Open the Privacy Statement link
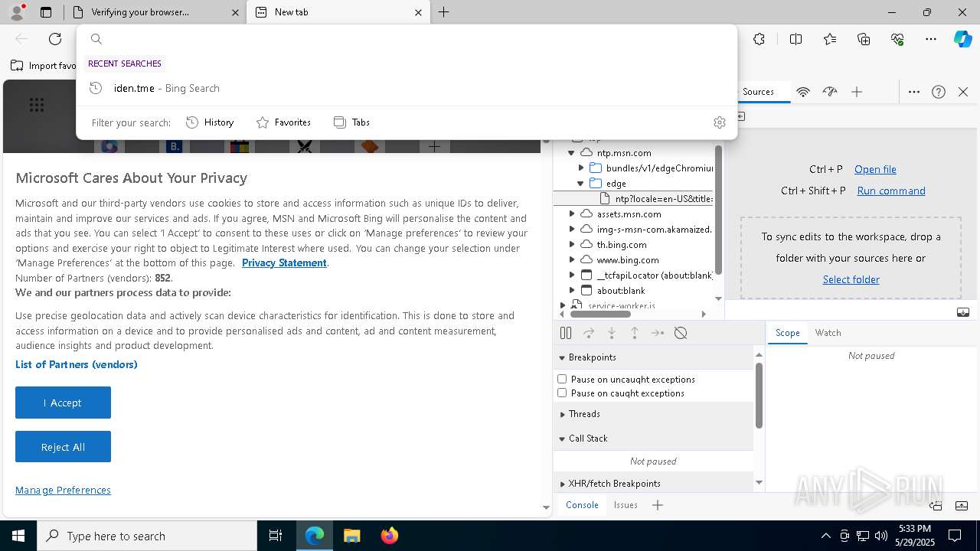980x551 pixels. 284,262
